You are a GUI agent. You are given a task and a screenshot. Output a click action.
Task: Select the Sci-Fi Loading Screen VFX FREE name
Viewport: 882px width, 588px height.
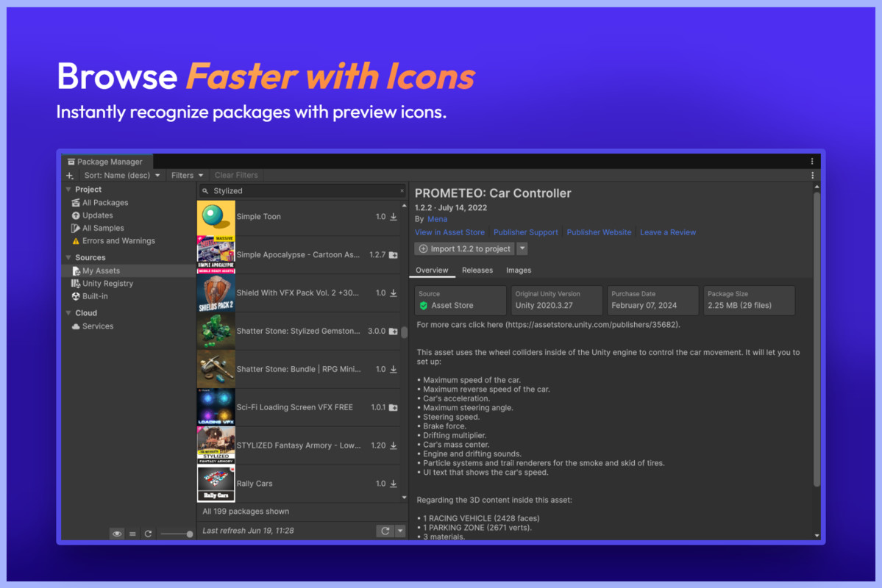tap(295, 407)
